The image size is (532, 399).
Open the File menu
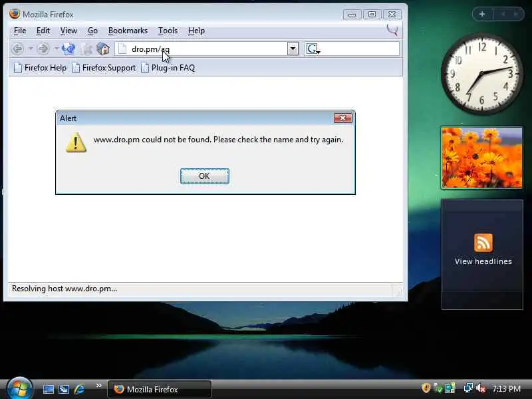tap(20, 31)
